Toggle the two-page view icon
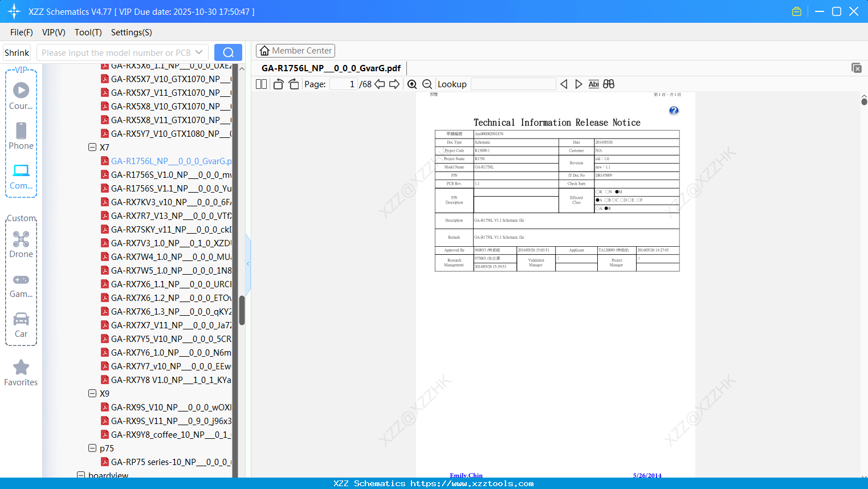 pos(261,84)
